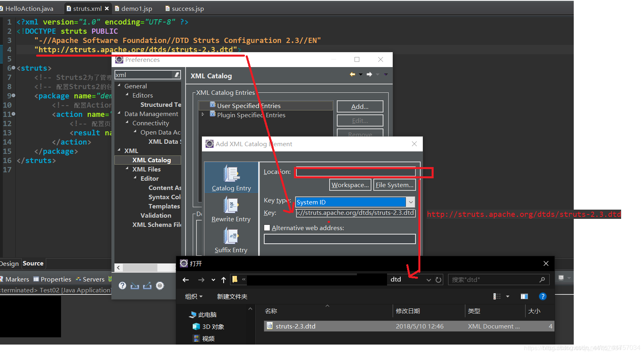Refresh the dtd folder listing
The image size is (644, 355).
point(438,280)
